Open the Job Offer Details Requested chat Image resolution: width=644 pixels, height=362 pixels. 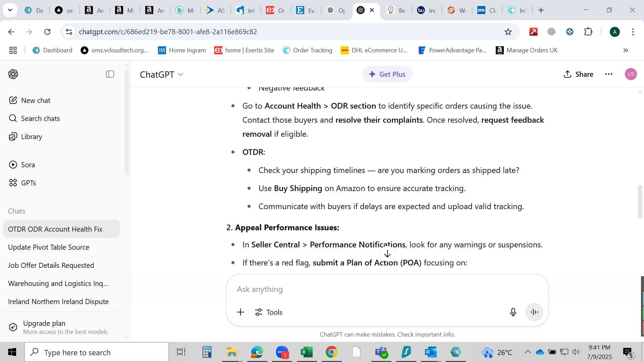61,265
